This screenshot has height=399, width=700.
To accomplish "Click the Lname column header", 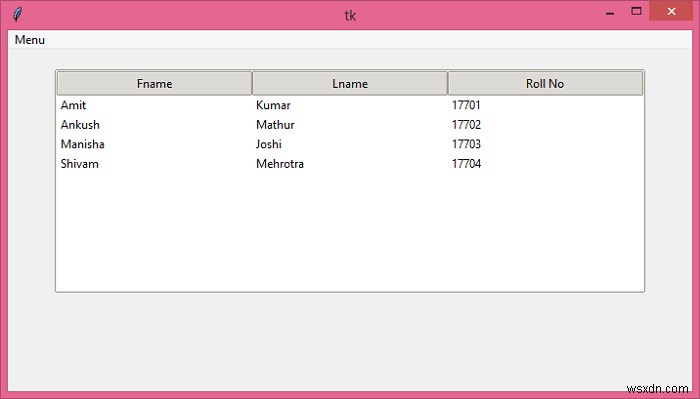I will [x=350, y=83].
